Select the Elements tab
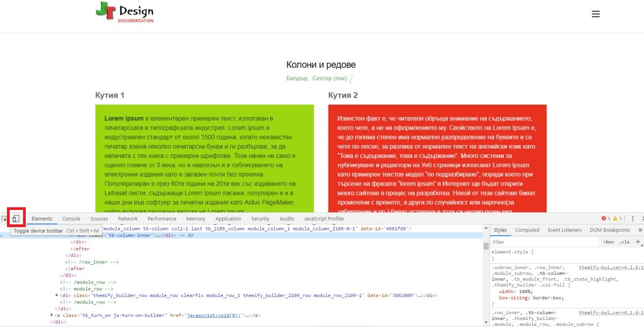Screen dimensions: 644x327 click(42, 219)
